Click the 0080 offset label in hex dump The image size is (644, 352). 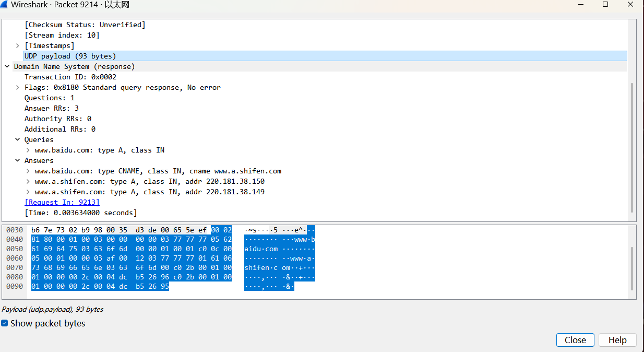(15, 277)
